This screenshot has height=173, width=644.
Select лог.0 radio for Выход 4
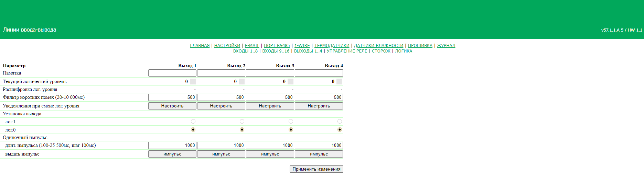coord(340,130)
